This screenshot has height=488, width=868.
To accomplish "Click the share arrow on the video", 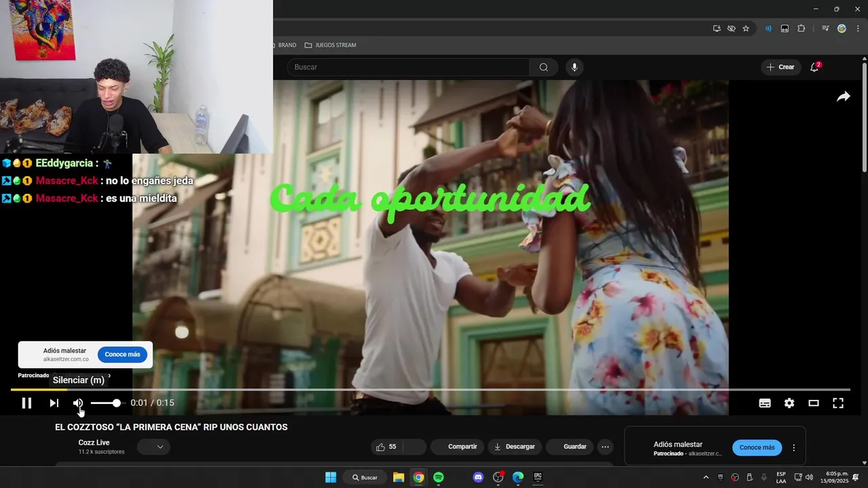I will click(843, 97).
